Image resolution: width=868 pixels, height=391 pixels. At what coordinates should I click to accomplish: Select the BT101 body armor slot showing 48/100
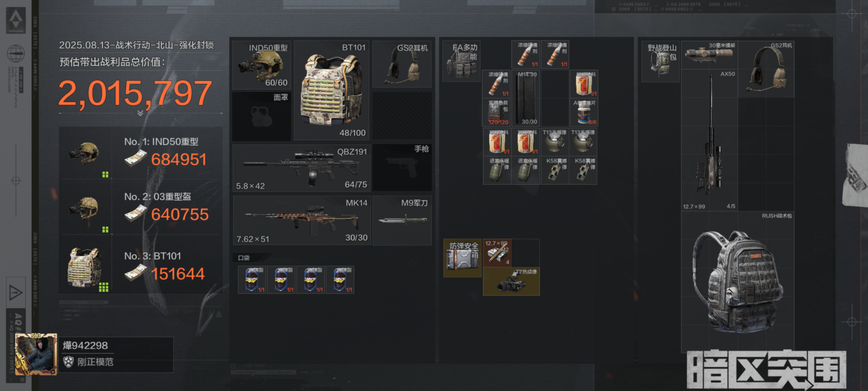click(x=331, y=90)
